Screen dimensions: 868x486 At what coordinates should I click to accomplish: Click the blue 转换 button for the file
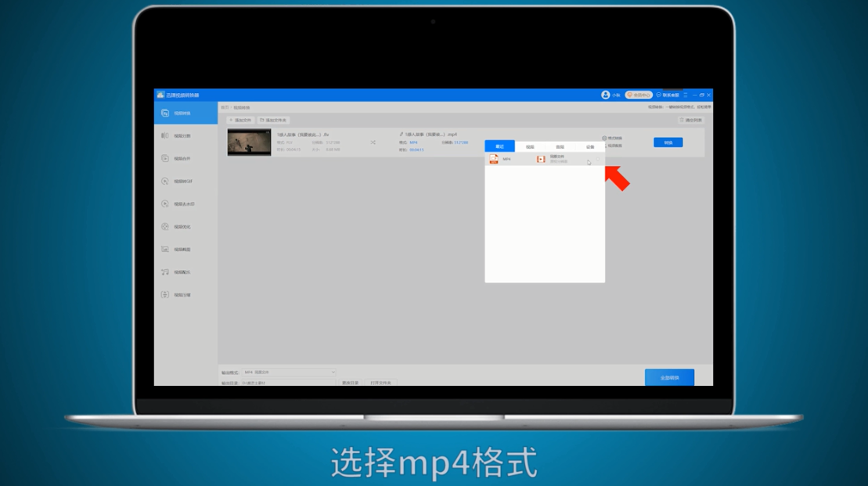pos(668,142)
